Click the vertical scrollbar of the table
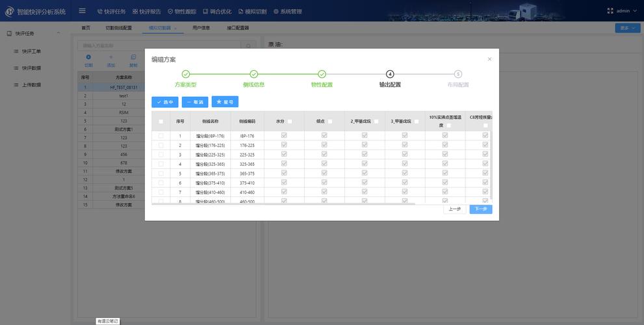The height and width of the screenshot is (325, 644). (491, 164)
